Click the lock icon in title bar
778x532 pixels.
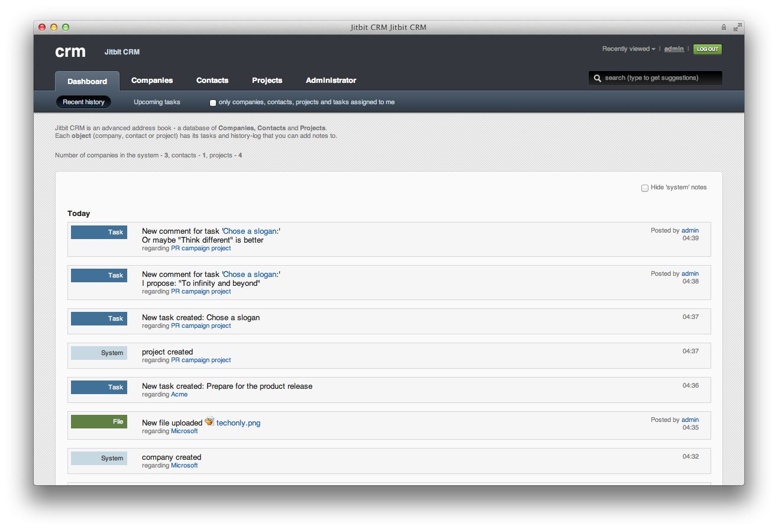[724, 27]
